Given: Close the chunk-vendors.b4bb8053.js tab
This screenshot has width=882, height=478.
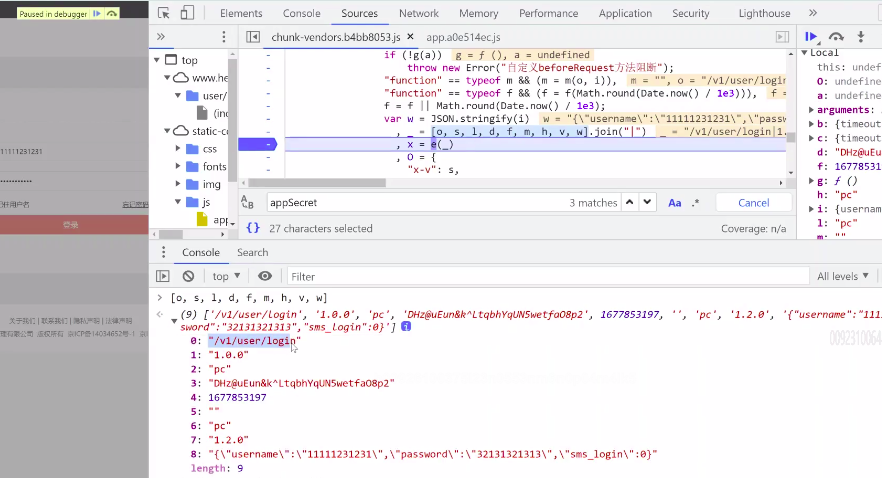Looking at the screenshot, I should pyautogui.click(x=411, y=37).
